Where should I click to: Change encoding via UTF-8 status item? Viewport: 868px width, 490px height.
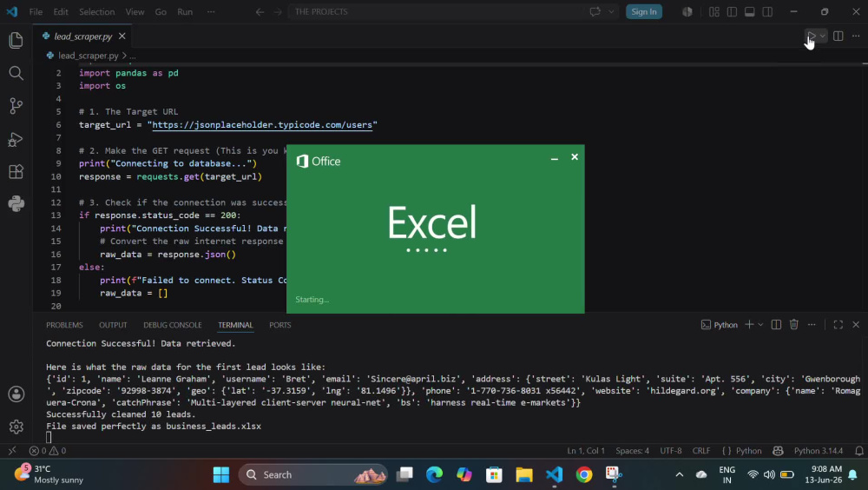click(x=671, y=451)
